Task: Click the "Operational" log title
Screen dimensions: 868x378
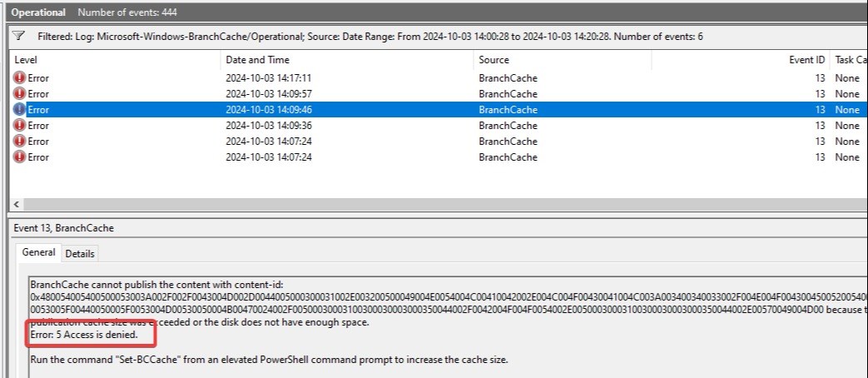Action: point(39,12)
